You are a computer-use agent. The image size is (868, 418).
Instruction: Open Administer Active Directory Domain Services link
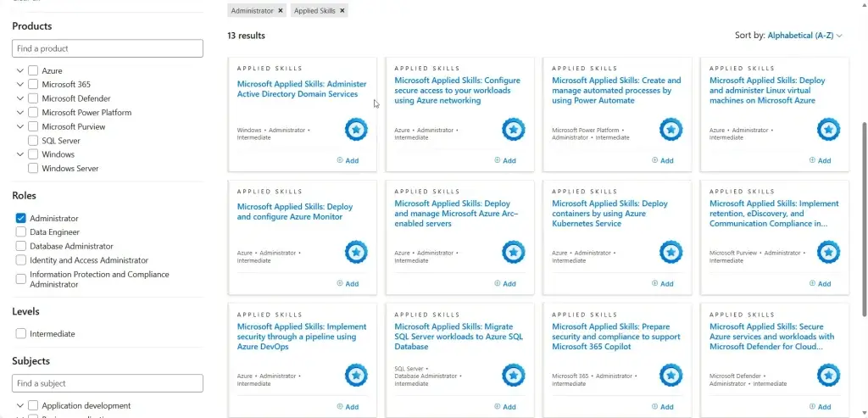click(x=302, y=89)
